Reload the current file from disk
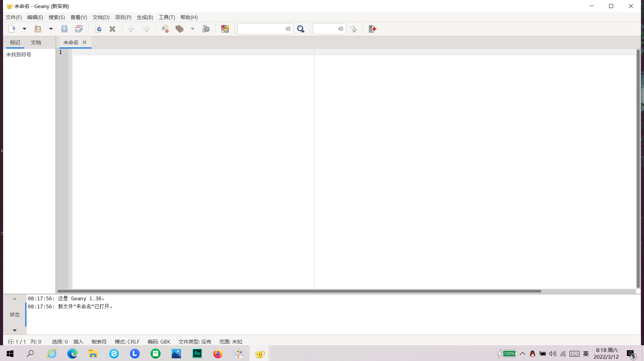 tap(98, 29)
